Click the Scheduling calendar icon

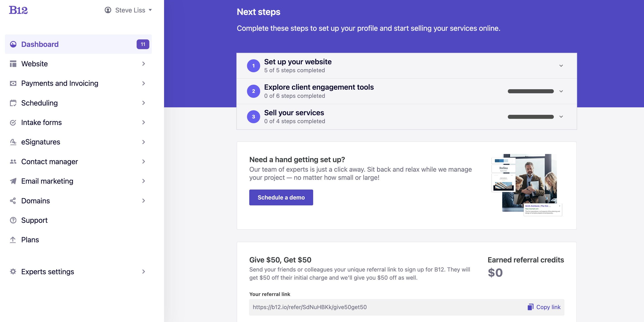13,103
